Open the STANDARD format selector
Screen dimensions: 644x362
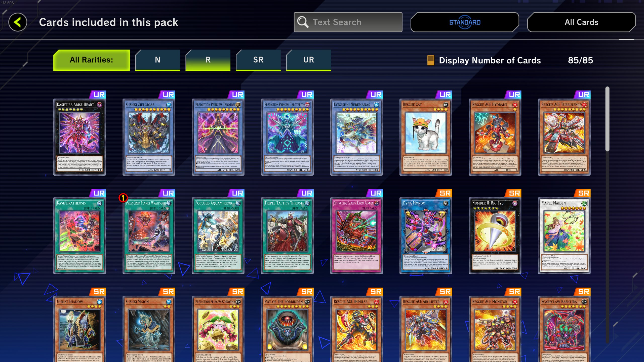click(465, 22)
